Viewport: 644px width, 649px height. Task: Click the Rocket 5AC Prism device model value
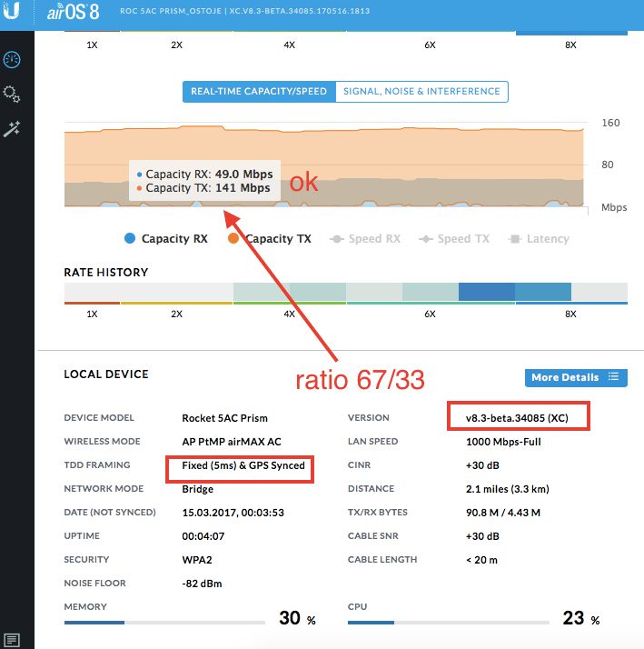(x=224, y=418)
